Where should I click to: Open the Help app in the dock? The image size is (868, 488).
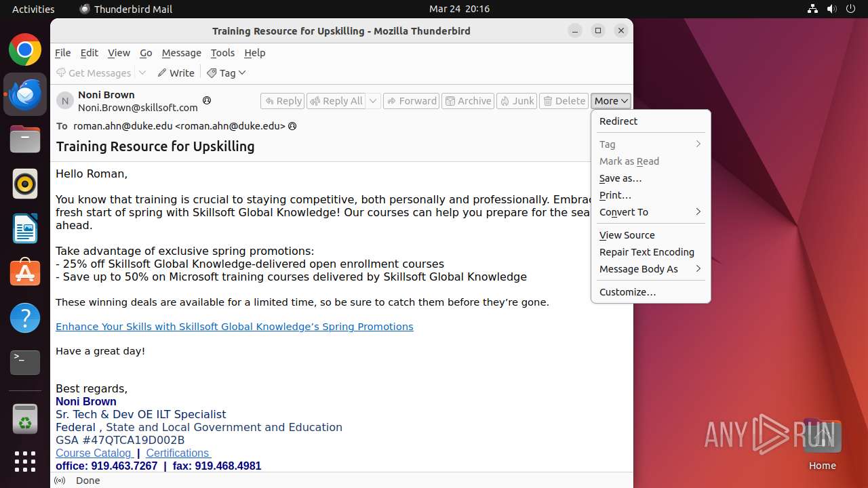(25, 317)
